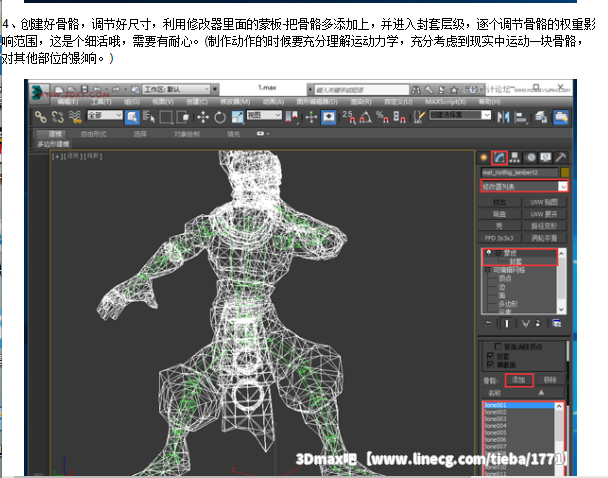Uncheck the Envelopes (封套) checkbox
608x478 pixels.
click(490, 355)
